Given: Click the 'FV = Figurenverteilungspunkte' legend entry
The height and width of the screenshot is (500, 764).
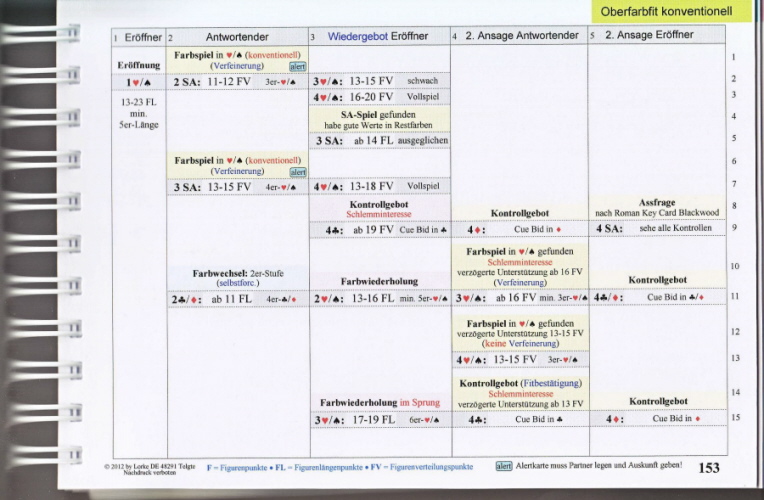Looking at the screenshot, I should 422,467.
